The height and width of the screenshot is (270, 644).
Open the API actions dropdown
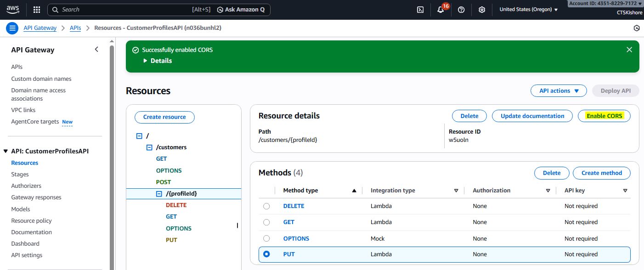[559, 91]
